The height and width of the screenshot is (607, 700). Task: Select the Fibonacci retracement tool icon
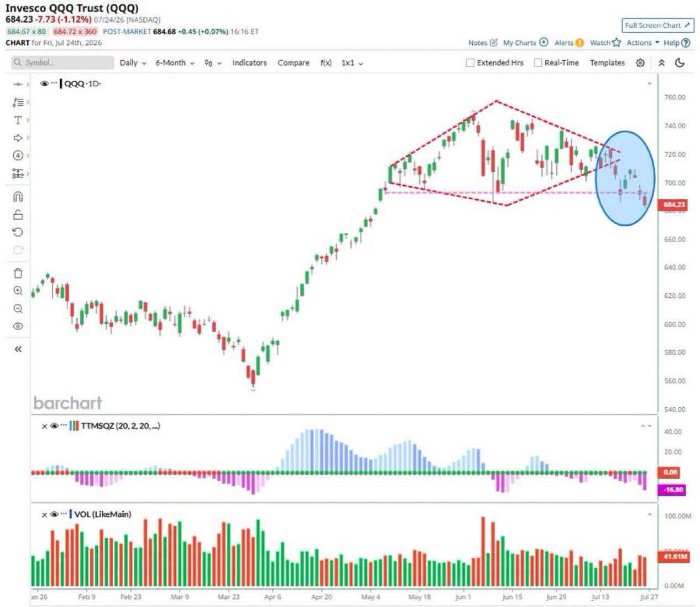click(18, 102)
